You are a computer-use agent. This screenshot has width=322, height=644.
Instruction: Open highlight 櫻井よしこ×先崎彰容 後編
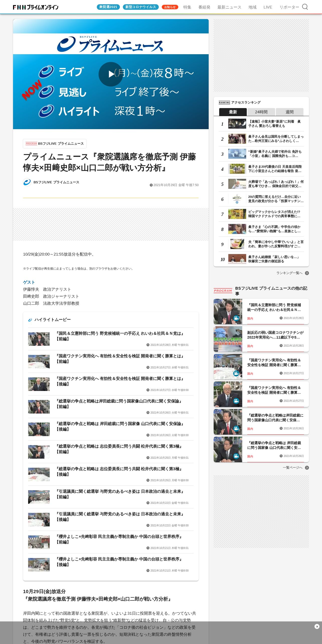point(111,565)
